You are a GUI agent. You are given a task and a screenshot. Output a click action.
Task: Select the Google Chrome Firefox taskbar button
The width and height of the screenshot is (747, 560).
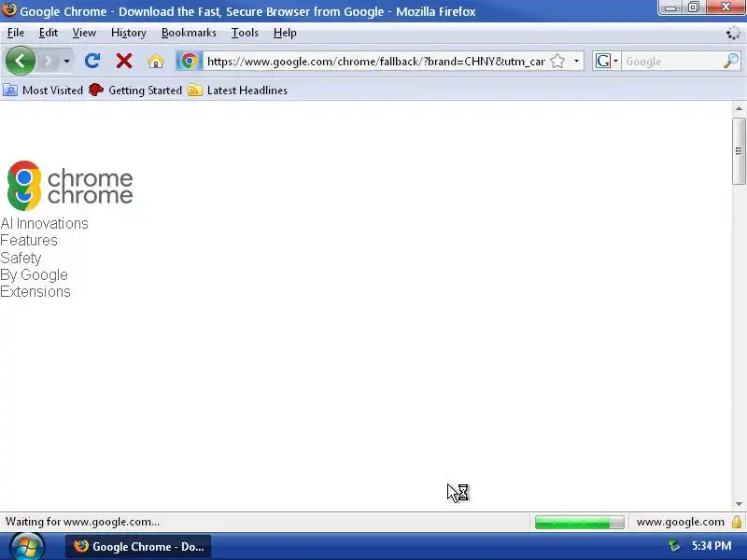(138, 547)
